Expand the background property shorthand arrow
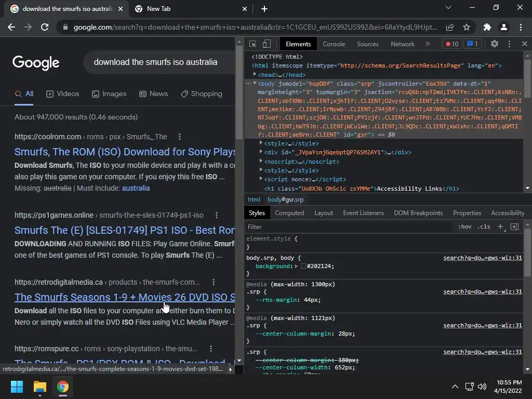 coord(296,267)
